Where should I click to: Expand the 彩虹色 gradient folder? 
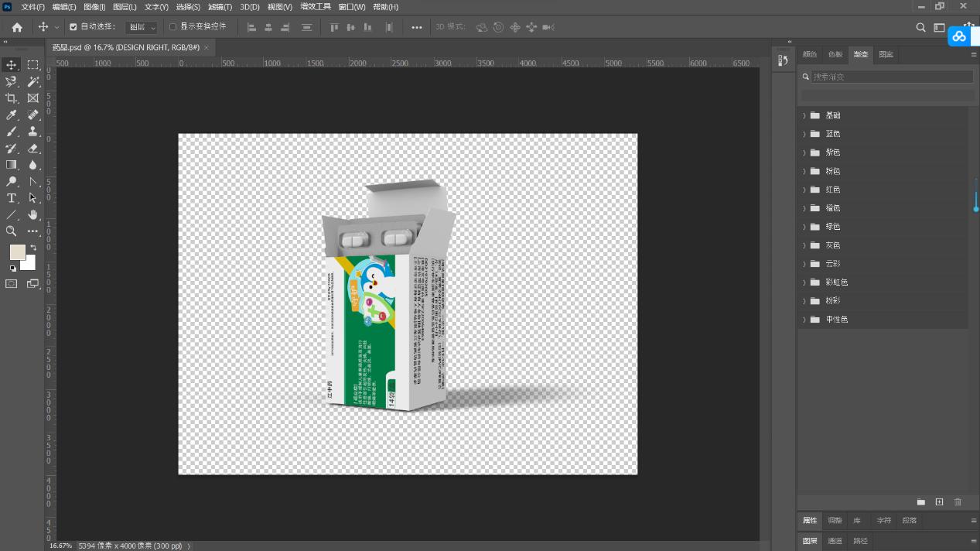(x=804, y=282)
